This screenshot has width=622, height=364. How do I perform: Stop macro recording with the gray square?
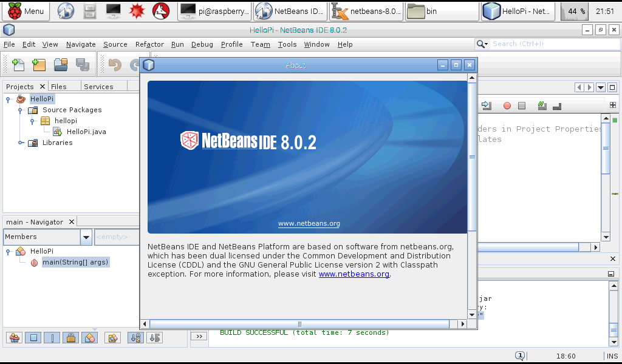(522, 106)
